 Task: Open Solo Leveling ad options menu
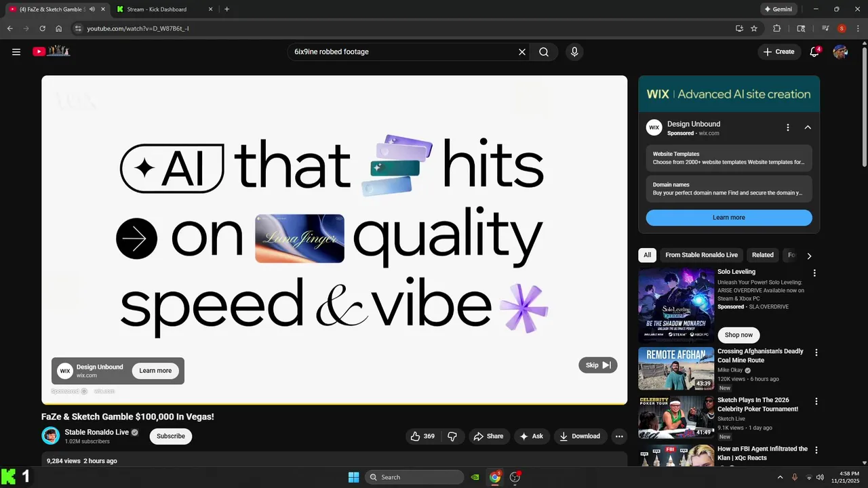[x=815, y=273]
